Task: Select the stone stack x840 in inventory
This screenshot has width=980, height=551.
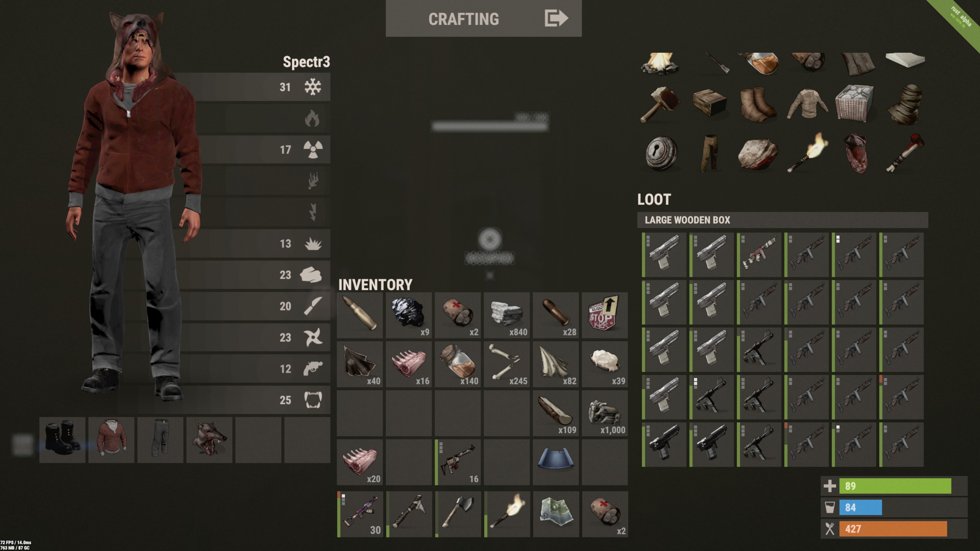Action: point(507,315)
